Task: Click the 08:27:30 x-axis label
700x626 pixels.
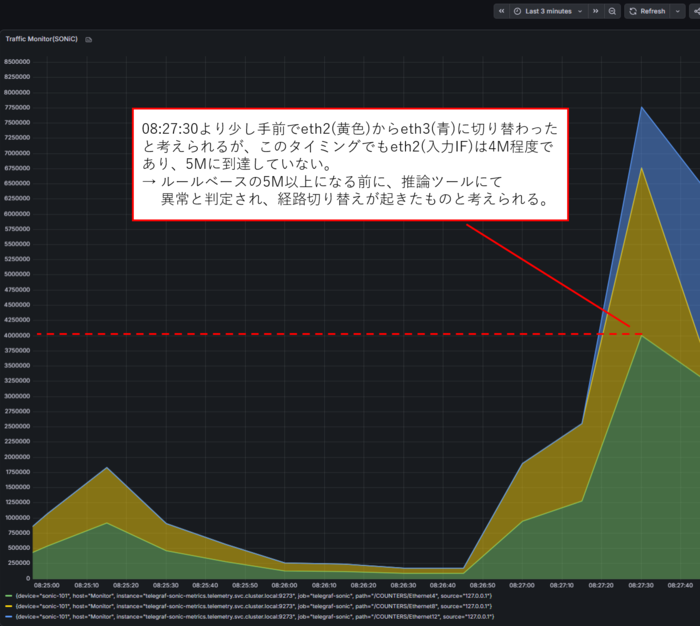Action: 641,585
